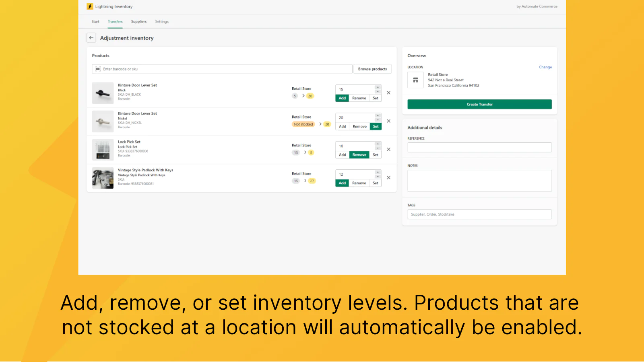This screenshot has height=362, width=644.
Task: Click the Lightning Inventory logo icon
Action: (89, 6)
